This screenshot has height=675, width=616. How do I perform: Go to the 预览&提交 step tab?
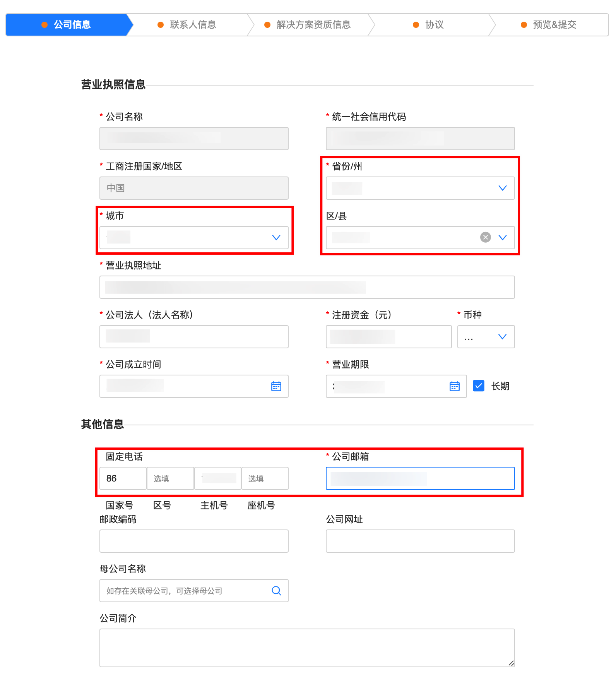[549, 25]
